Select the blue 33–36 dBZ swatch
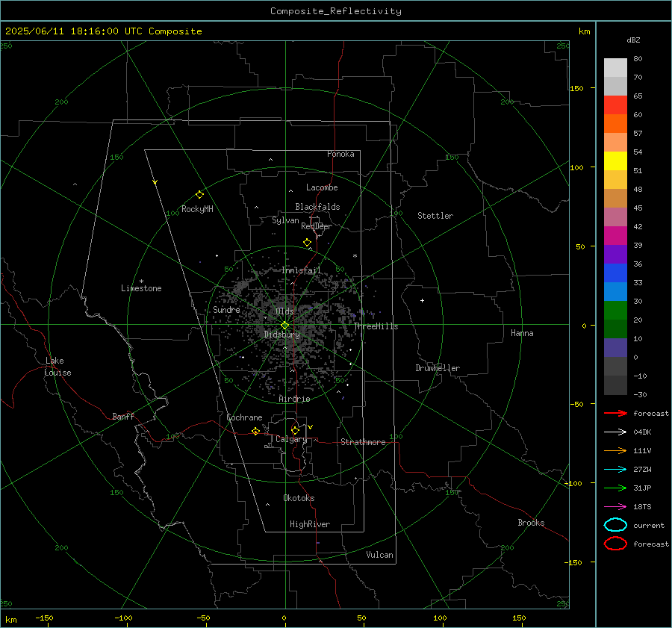The height and width of the screenshot is (628, 672). click(615, 273)
